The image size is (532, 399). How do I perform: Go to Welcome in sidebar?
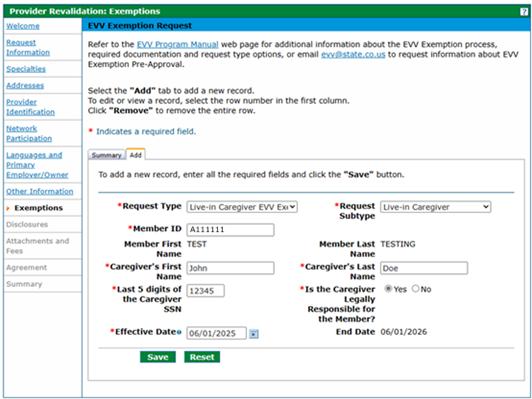23,26
